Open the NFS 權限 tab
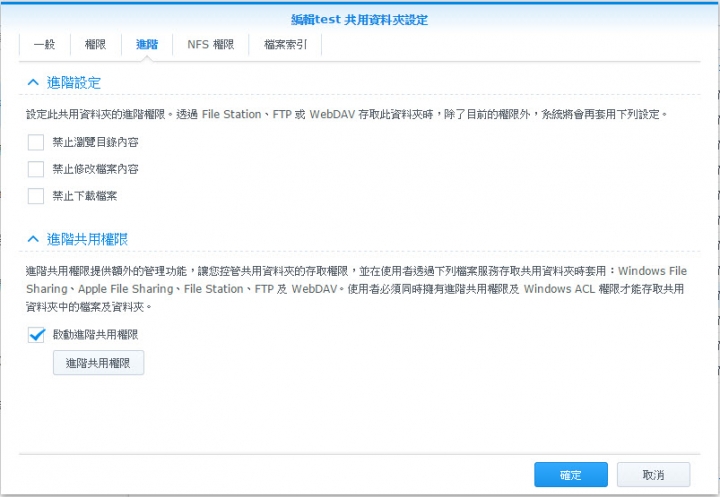This screenshot has height=497, width=720. pyautogui.click(x=210, y=45)
